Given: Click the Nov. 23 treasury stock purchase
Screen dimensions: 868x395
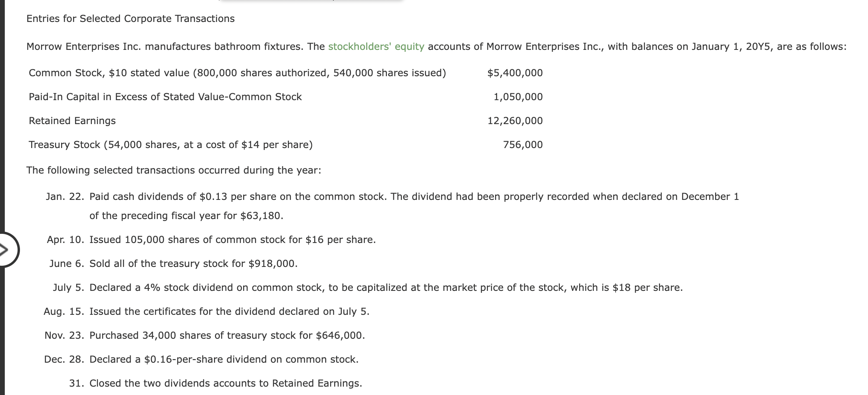Looking at the screenshot, I should [x=205, y=336].
